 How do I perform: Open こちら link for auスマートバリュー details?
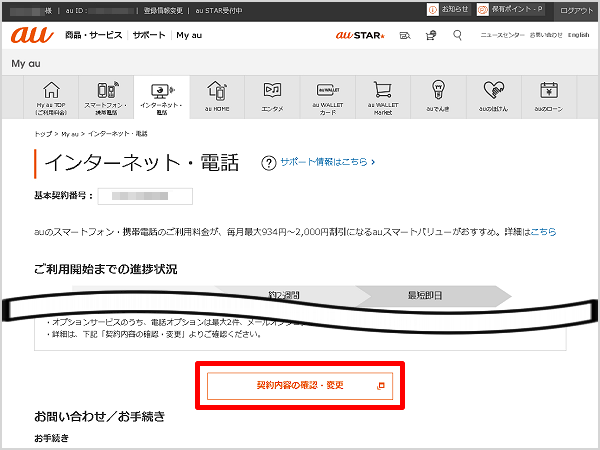click(543, 232)
